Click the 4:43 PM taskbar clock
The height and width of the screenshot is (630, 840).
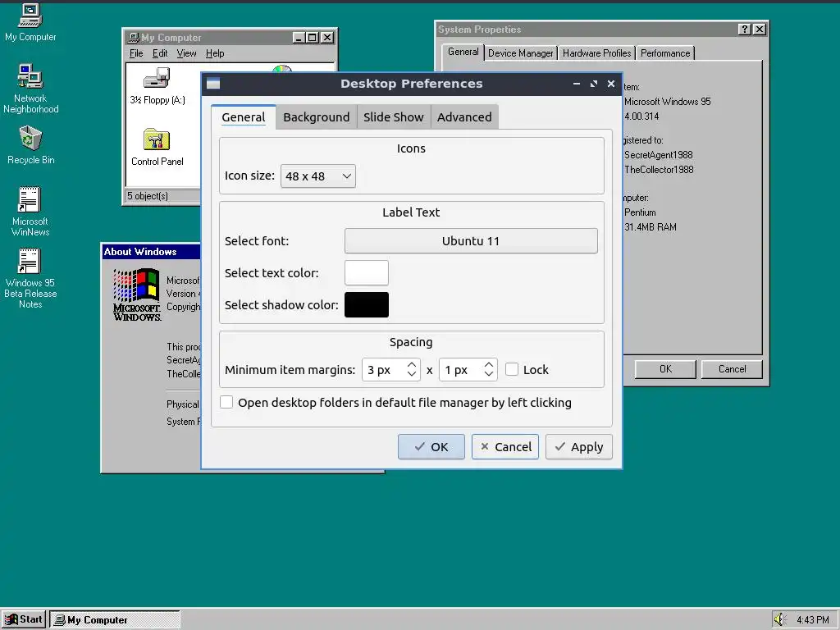point(813,620)
